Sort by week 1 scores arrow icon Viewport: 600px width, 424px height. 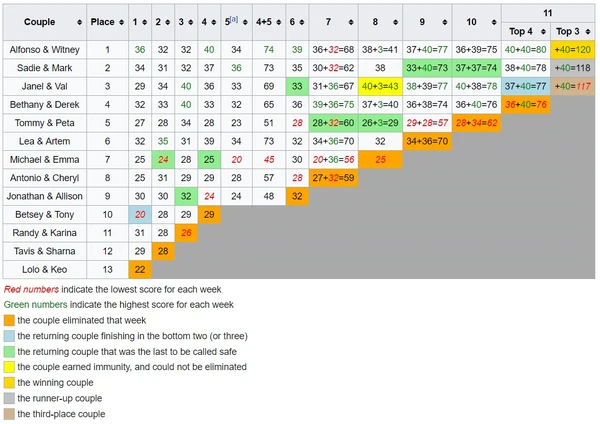point(144,22)
